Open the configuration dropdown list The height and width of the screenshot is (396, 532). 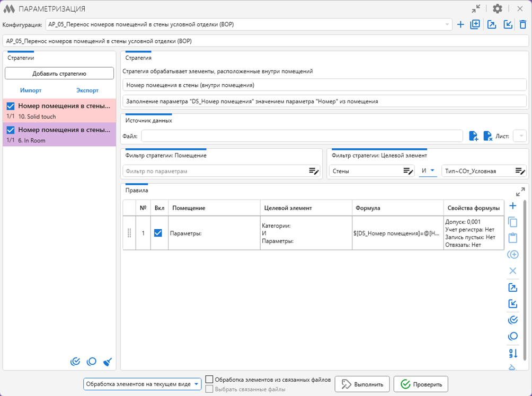[448, 24]
